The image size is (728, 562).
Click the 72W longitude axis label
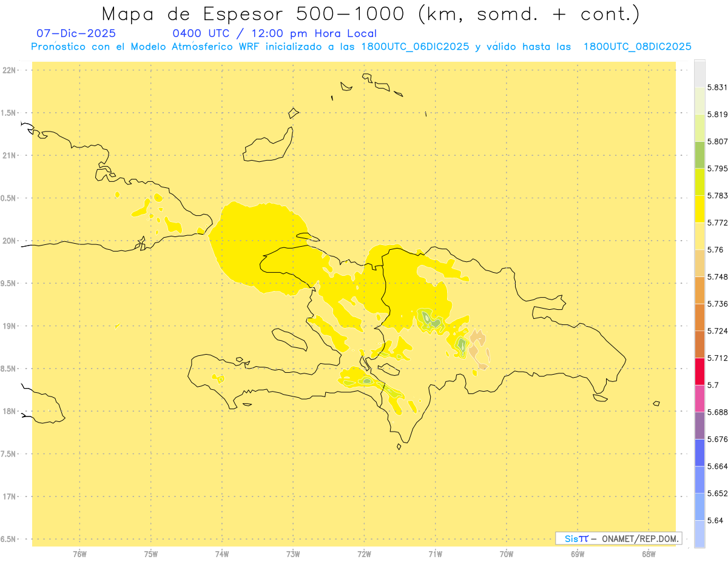(364, 554)
